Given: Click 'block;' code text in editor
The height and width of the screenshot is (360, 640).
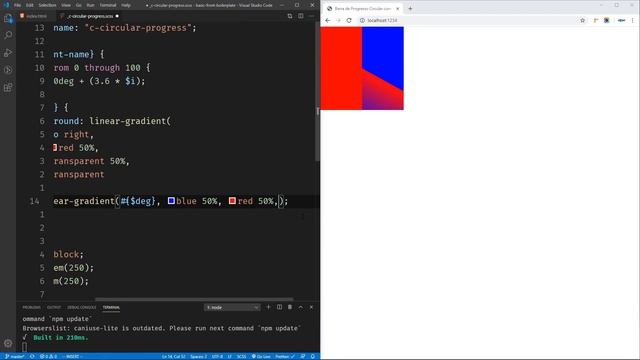Looking at the screenshot, I should [x=68, y=254].
